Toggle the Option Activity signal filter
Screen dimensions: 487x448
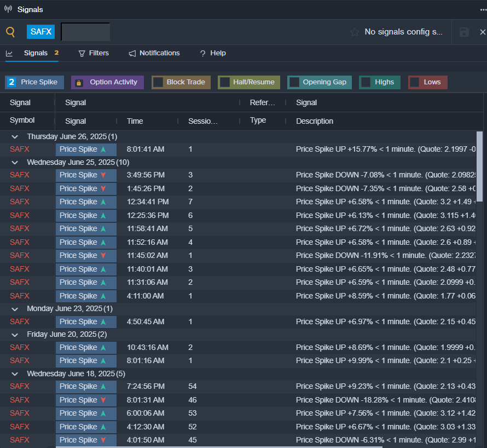pyautogui.click(x=107, y=82)
